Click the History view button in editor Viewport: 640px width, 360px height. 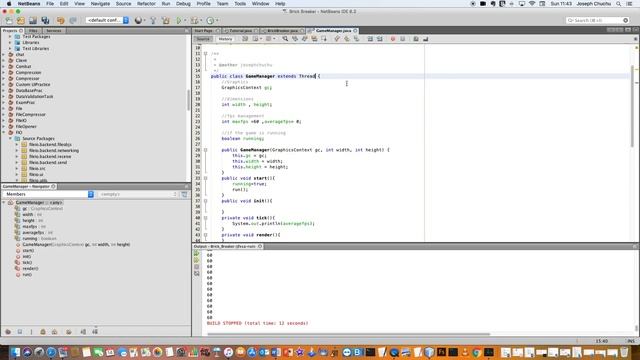pyautogui.click(x=225, y=39)
